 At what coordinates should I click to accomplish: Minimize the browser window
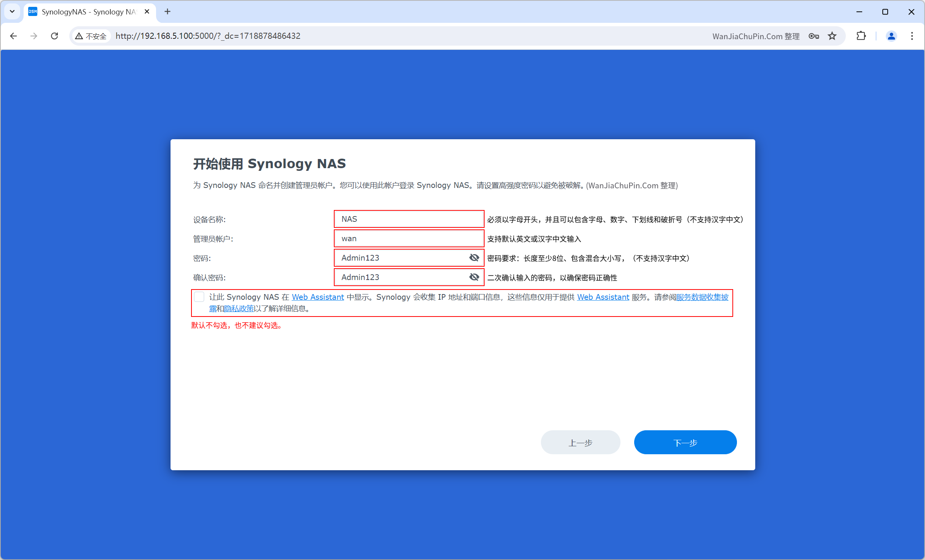(x=859, y=12)
